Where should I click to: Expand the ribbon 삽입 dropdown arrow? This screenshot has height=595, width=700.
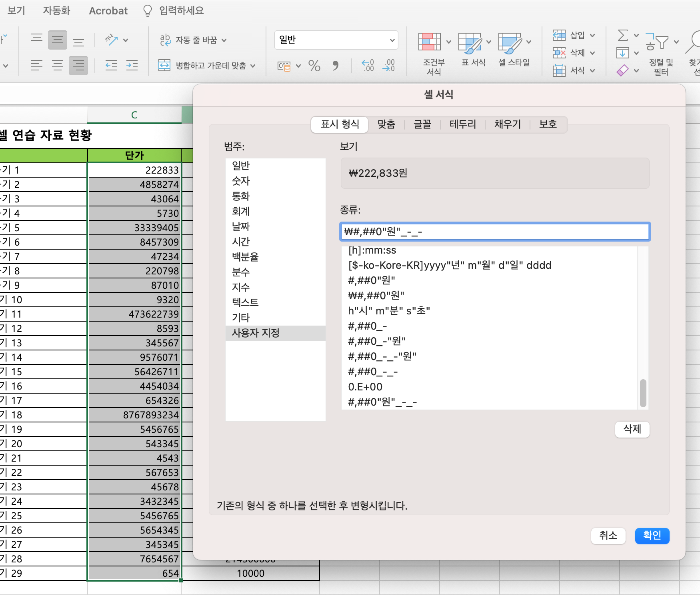(x=592, y=35)
